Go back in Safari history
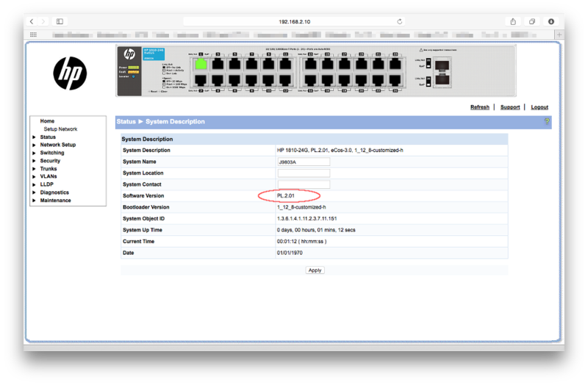This screenshot has width=588, height=385. pos(32,21)
